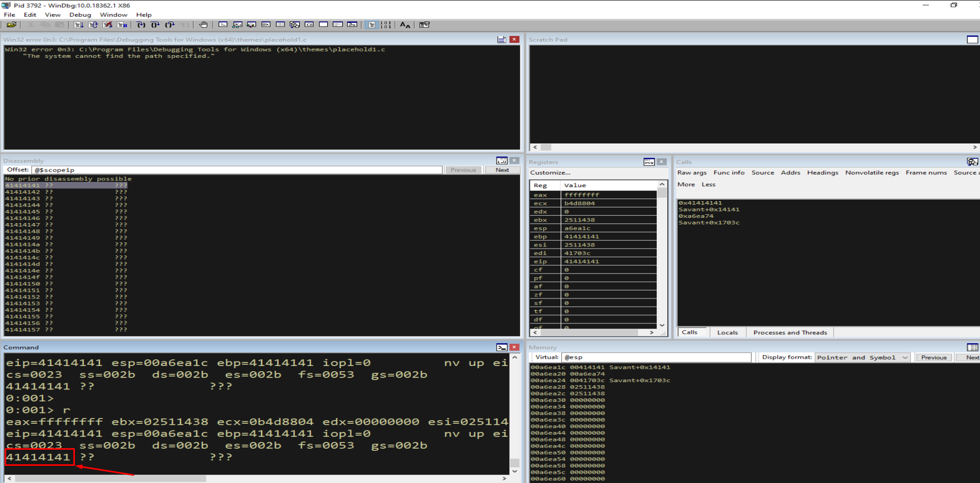Click the Reg column header

[x=545, y=185]
